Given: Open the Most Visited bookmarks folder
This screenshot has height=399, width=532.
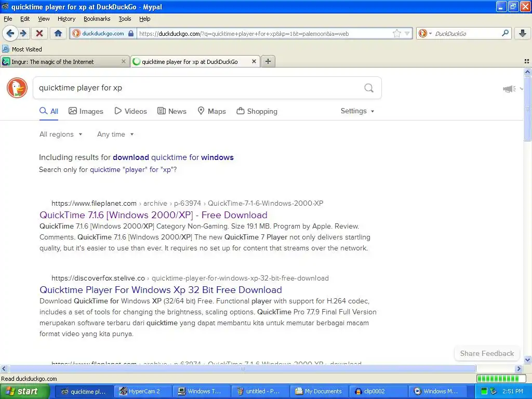Looking at the screenshot, I should click(x=22, y=49).
